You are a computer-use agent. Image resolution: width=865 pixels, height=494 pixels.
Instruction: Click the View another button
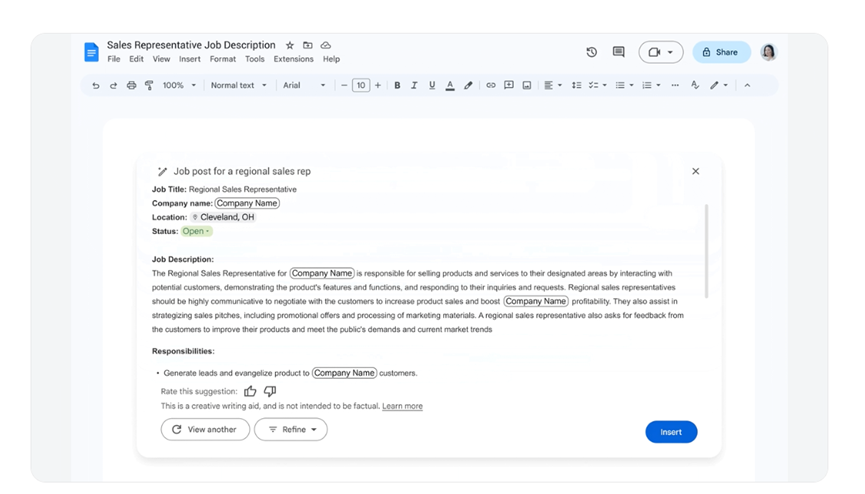(205, 429)
